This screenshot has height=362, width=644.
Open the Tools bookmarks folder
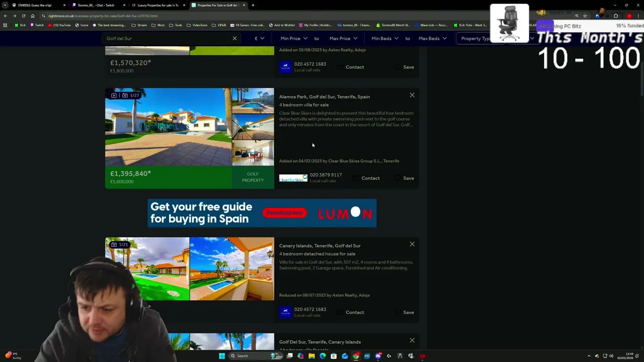coord(176,25)
